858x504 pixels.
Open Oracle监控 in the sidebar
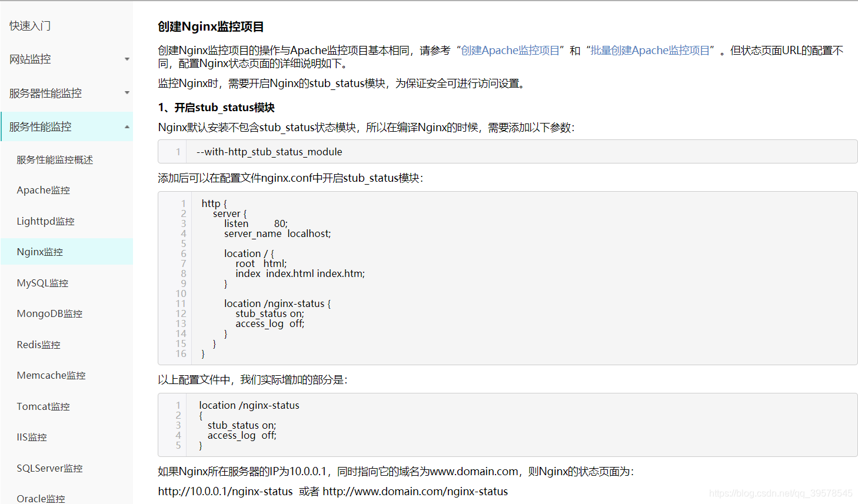[x=41, y=499]
